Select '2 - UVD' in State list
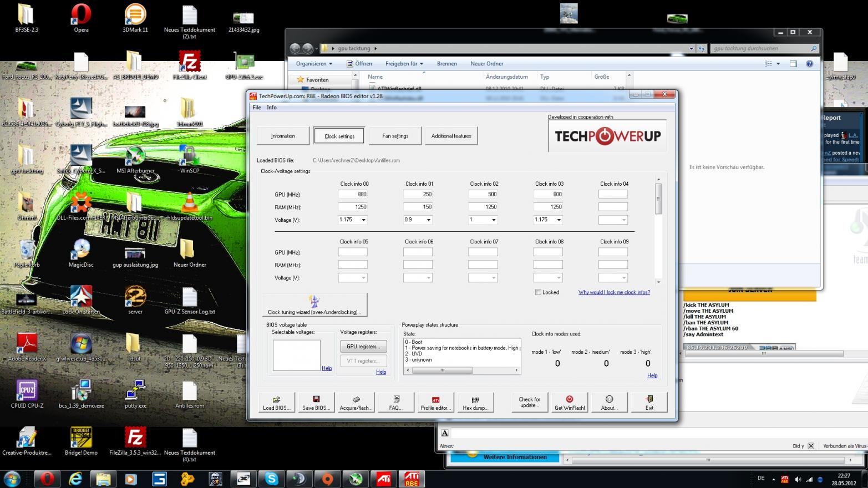 pos(414,354)
